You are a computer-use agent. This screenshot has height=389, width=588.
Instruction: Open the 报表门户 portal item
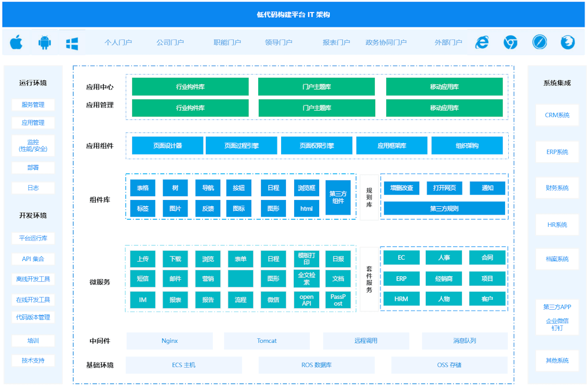coord(336,43)
